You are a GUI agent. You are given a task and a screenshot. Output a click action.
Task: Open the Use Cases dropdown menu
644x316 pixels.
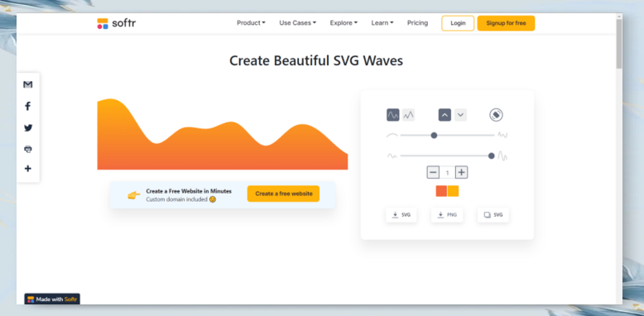click(x=298, y=23)
